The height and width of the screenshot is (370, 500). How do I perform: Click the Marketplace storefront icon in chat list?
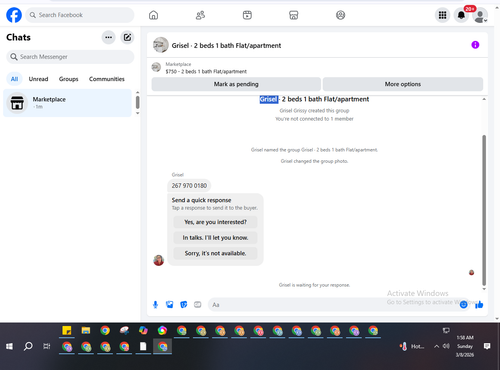tap(17, 103)
